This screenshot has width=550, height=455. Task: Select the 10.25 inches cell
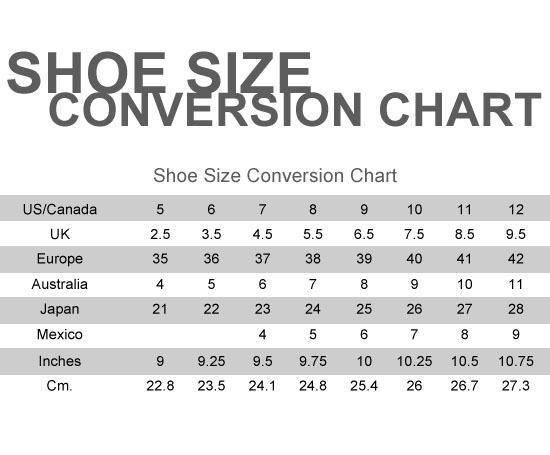414,361
